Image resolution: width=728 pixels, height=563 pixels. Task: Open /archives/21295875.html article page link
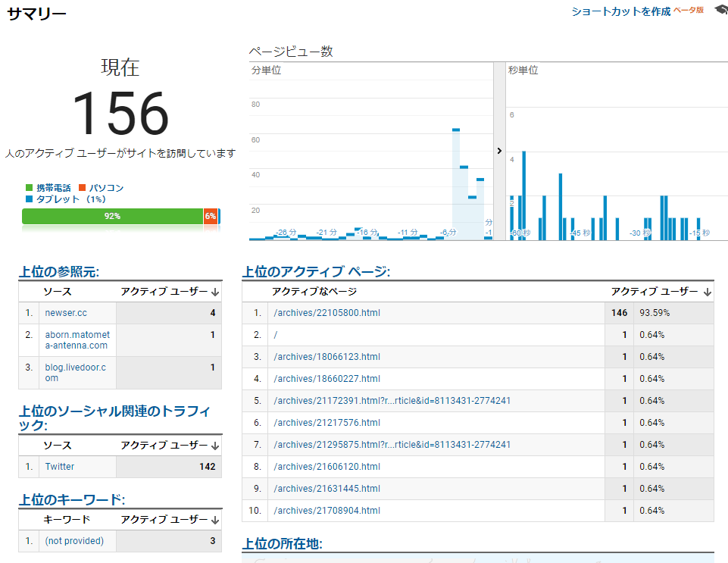point(392,445)
